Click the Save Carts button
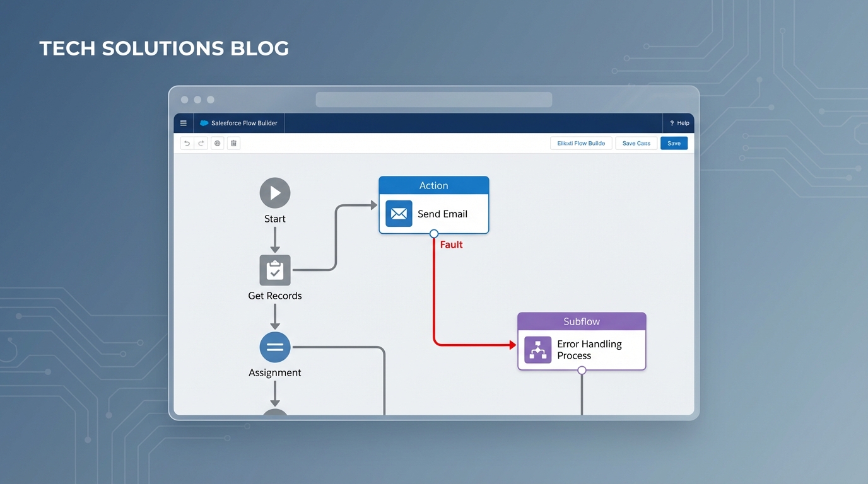 [636, 143]
